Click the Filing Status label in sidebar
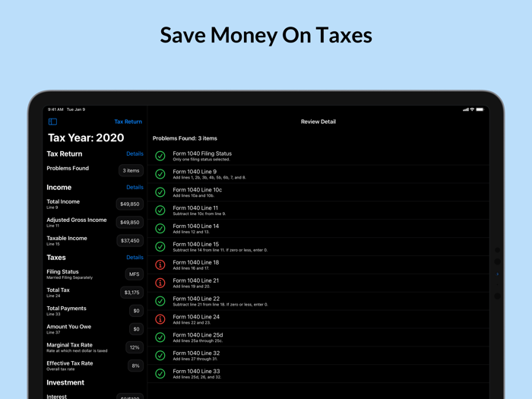The height and width of the screenshot is (399, 532). 62,272
